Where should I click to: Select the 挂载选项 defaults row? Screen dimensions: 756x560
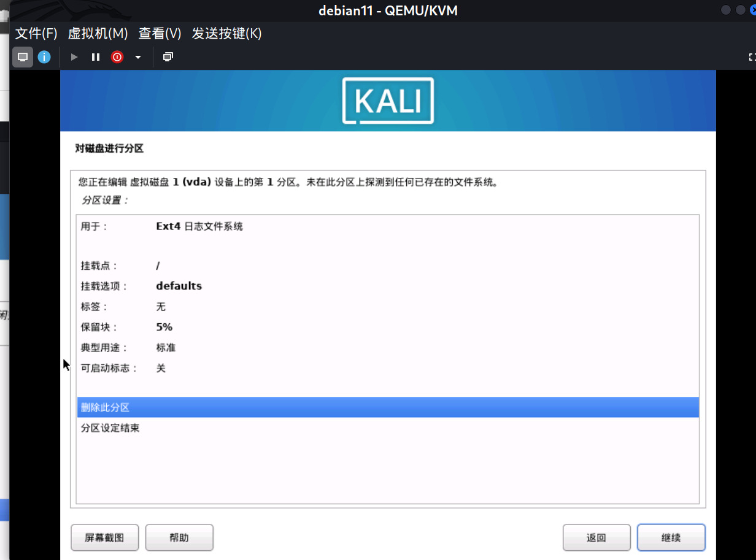(388, 286)
